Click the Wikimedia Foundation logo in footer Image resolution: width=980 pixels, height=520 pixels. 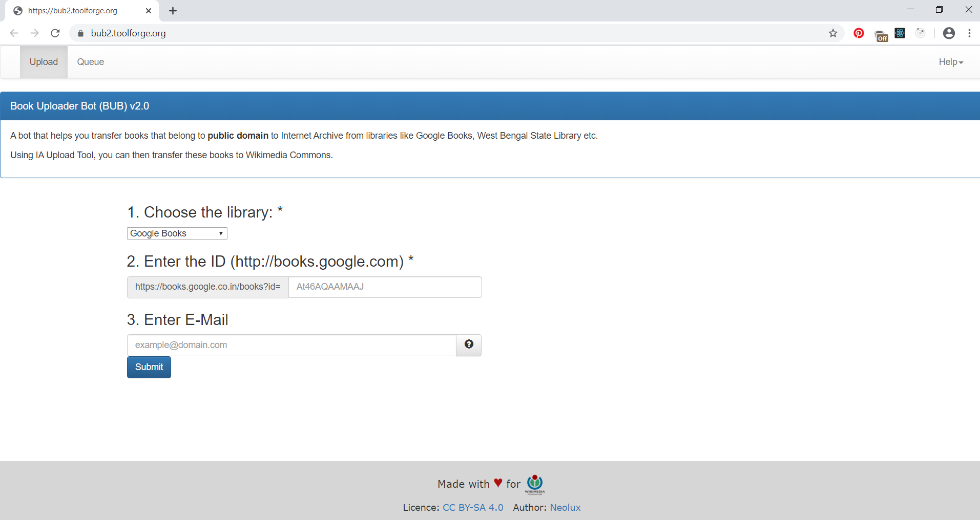(535, 484)
